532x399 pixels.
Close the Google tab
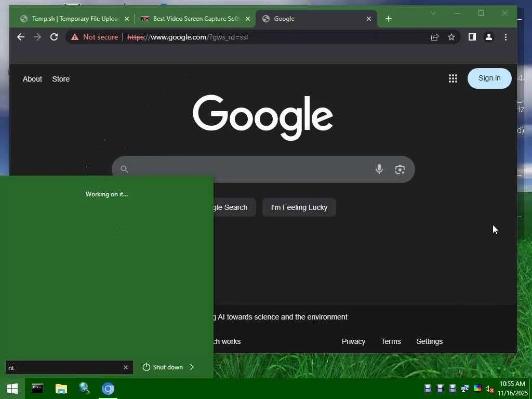369,19
